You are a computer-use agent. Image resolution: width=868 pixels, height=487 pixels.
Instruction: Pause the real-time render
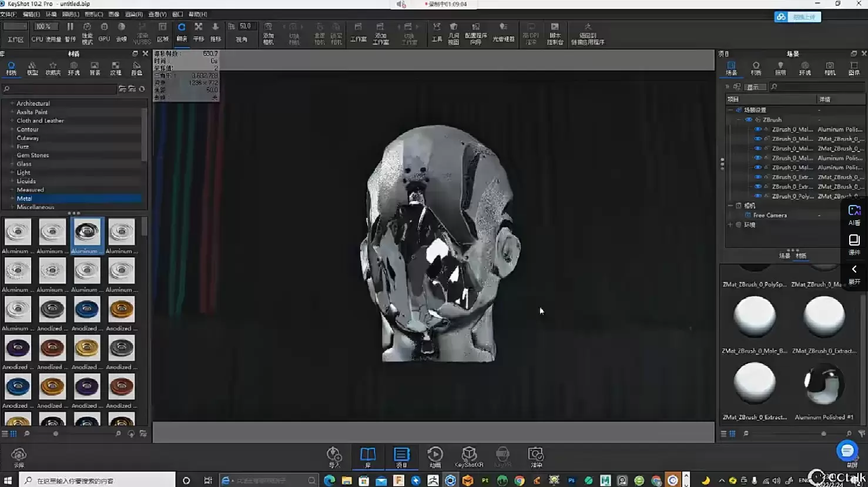[x=70, y=32]
